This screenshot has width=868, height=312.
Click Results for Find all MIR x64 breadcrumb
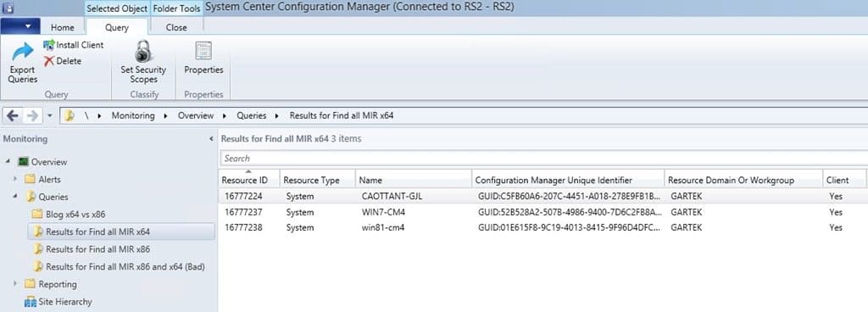coord(342,115)
